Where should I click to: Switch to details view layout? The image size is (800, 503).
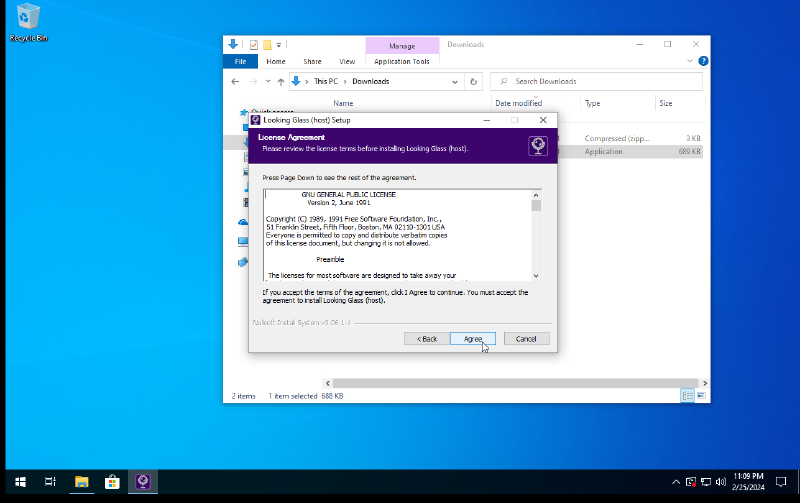(x=687, y=396)
